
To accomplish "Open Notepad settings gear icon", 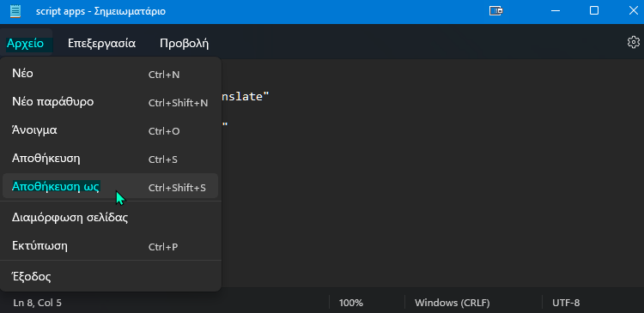I will click(x=634, y=42).
